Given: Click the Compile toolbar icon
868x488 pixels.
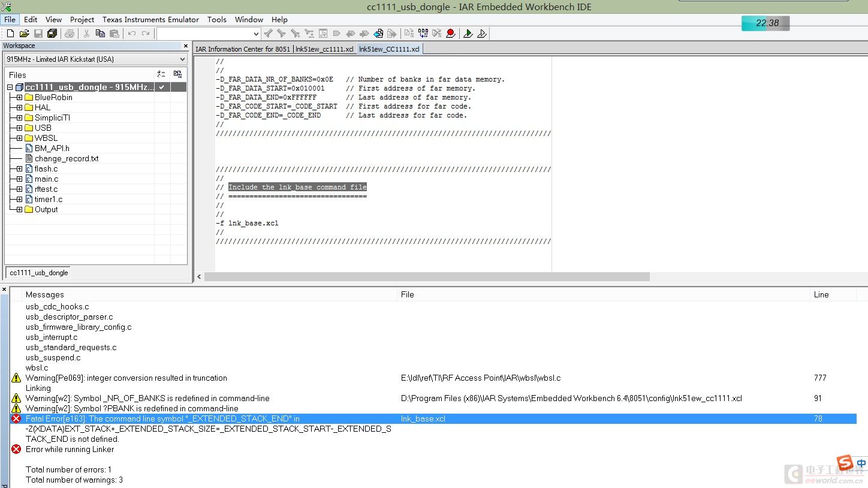Looking at the screenshot, I should pos(409,34).
